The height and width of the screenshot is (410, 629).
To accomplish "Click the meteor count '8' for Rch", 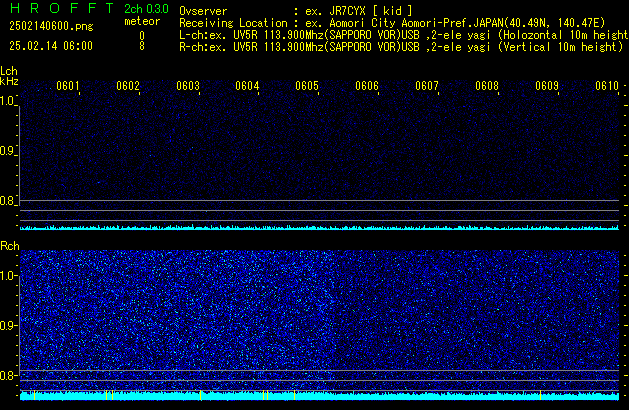I will click(x=142, y=46).
